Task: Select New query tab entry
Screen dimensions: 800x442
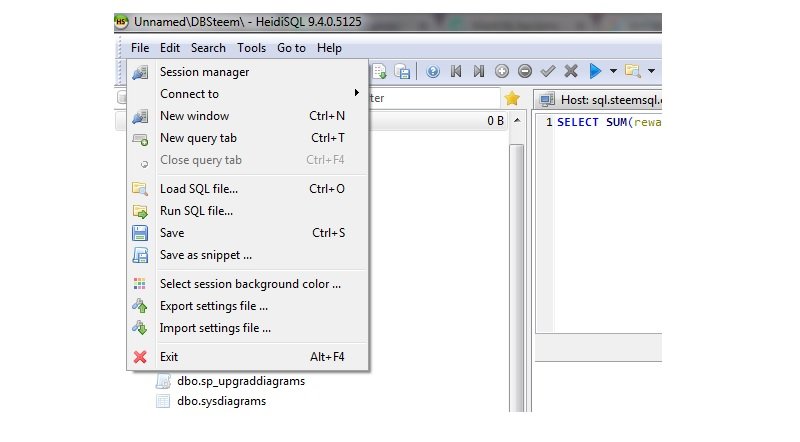Action: coord(247,138)
